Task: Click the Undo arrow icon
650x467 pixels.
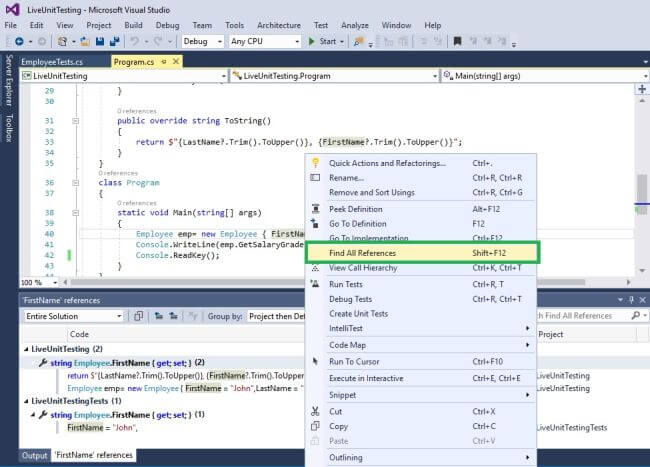Action: click(x=135, y=41)
